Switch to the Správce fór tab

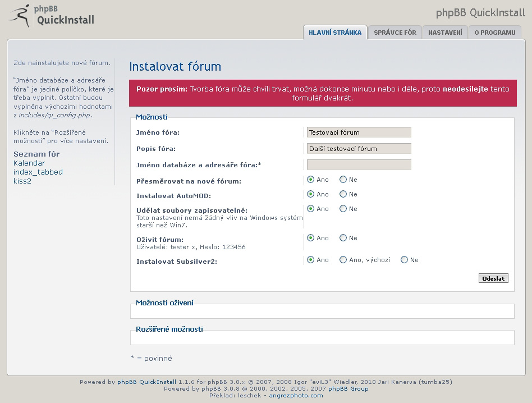pyautogui.click(x=395, y=33)
